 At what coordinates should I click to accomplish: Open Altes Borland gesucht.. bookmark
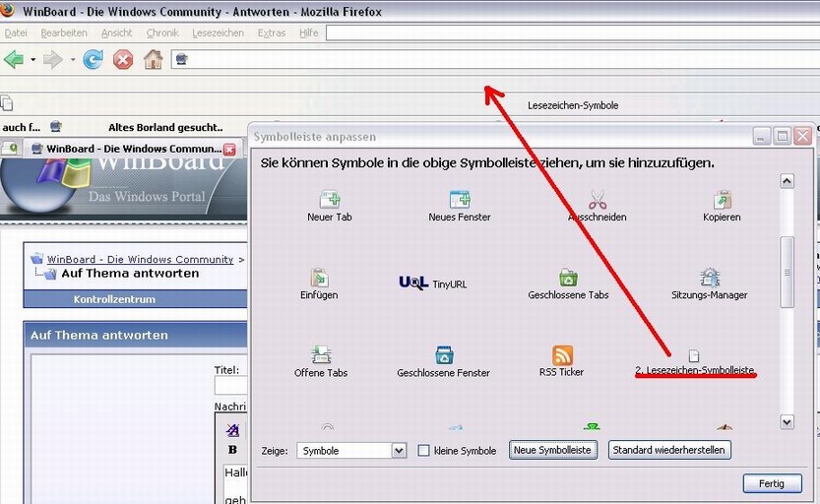click(x=165, y=127)
